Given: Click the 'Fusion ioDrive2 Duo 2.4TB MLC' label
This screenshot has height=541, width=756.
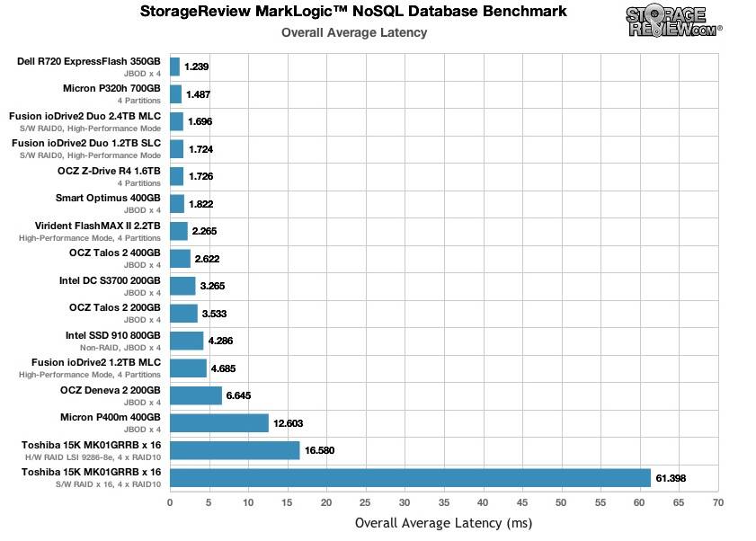Looking at the screenshot, I should click(x=84, y=116).
